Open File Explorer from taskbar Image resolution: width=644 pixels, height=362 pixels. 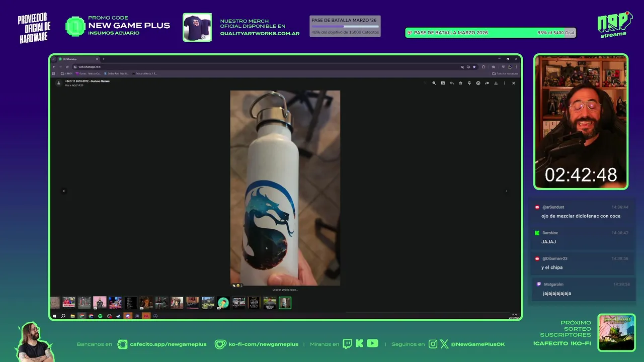coord(72,316)
